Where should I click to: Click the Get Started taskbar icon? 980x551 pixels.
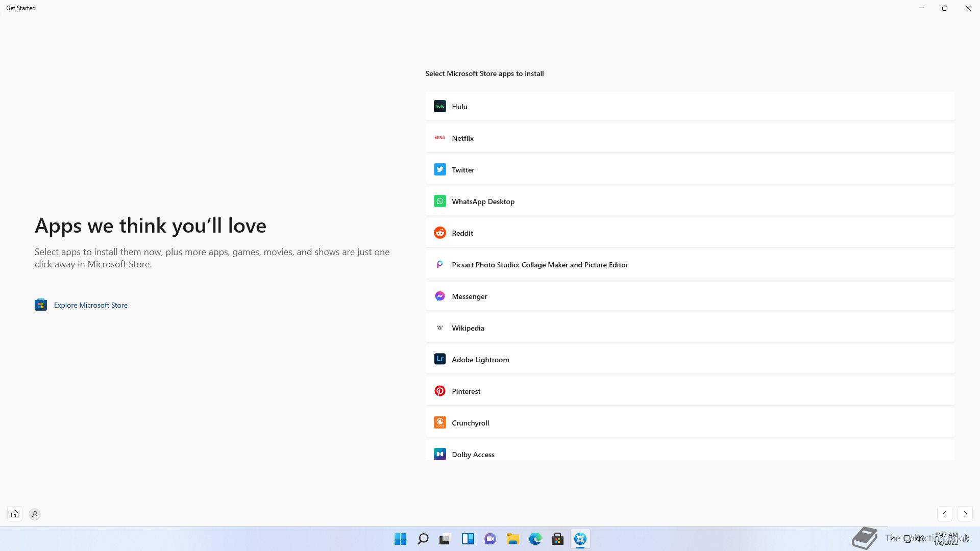tap(580, 539)
